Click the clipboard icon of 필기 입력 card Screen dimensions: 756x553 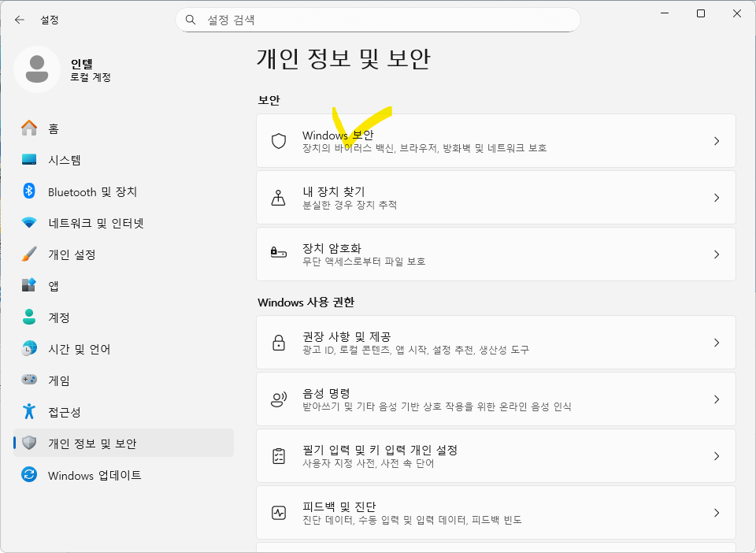(279, 456)
